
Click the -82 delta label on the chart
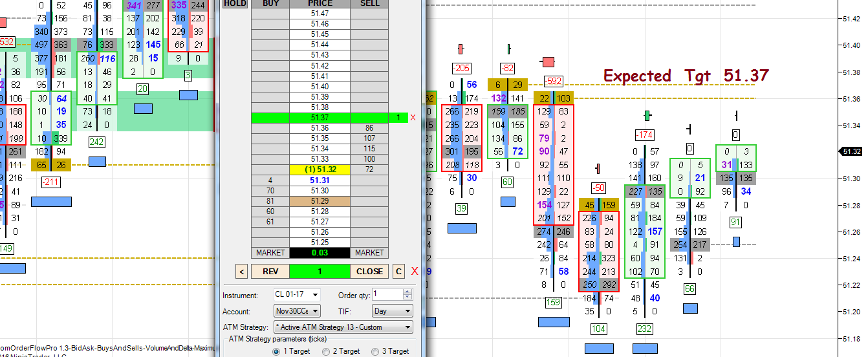click(x=508, y=68)
